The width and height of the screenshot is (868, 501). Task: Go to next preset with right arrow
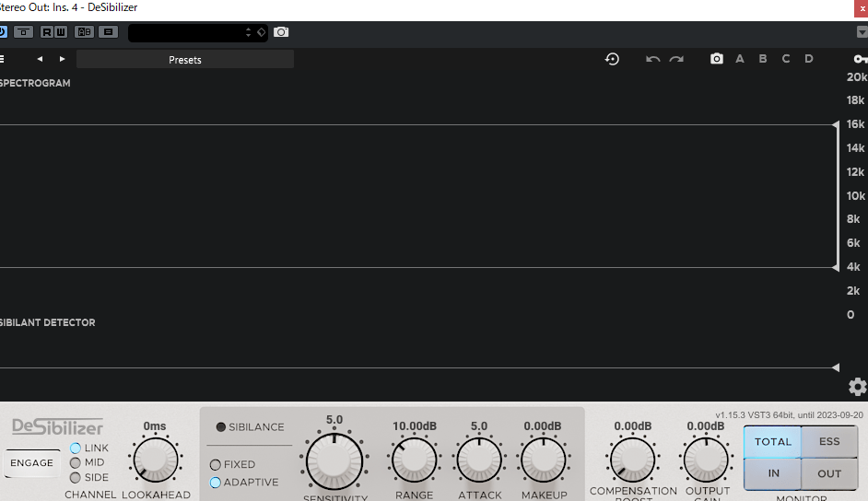(62, 59)
